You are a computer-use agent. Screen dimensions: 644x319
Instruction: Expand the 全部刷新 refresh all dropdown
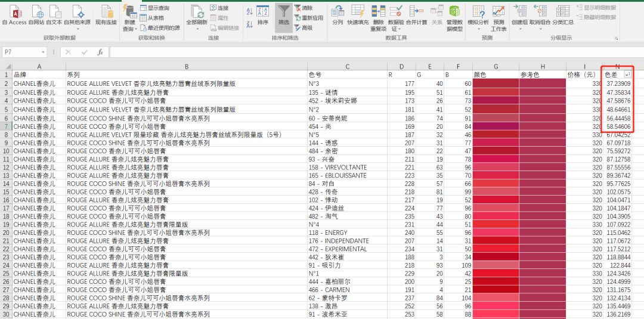(197, 29)
